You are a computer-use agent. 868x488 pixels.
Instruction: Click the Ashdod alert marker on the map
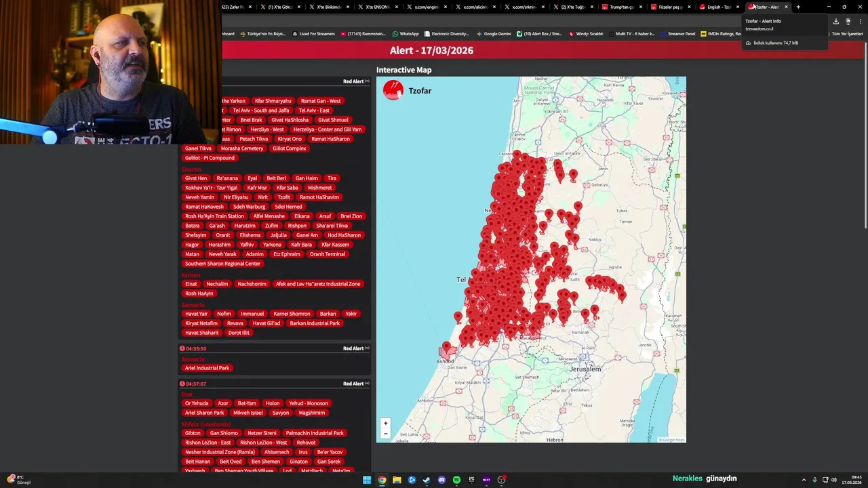tap(446, 348)
